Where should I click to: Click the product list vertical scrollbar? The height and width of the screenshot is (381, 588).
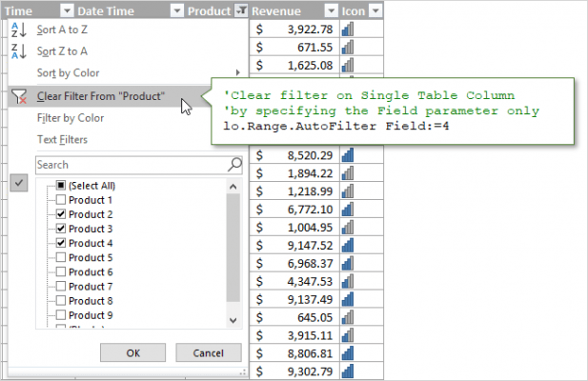tap(233, 248)
